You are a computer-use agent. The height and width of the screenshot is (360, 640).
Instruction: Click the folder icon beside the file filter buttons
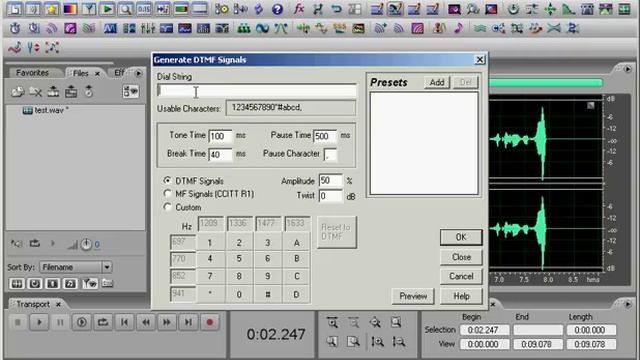click(x=107, y=283)
